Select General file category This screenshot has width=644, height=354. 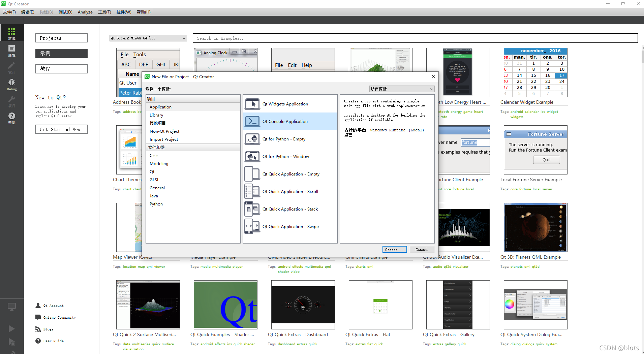tap(193, 188)
